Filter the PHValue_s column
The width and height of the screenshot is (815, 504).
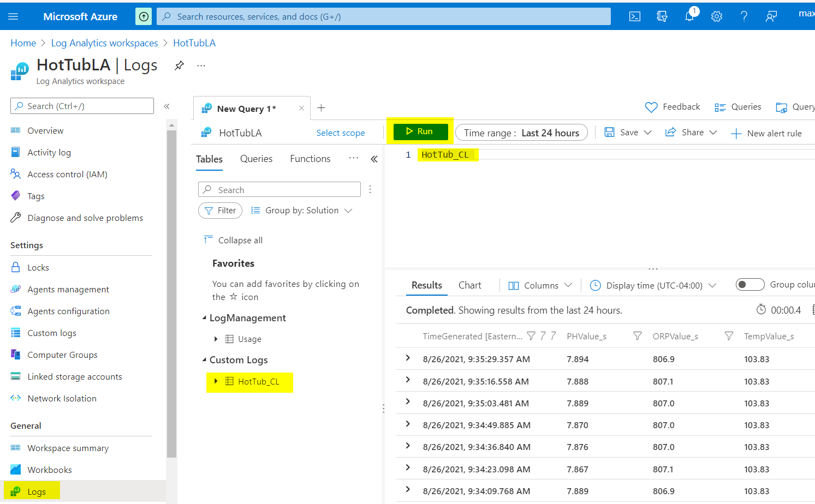coord(637,336)
